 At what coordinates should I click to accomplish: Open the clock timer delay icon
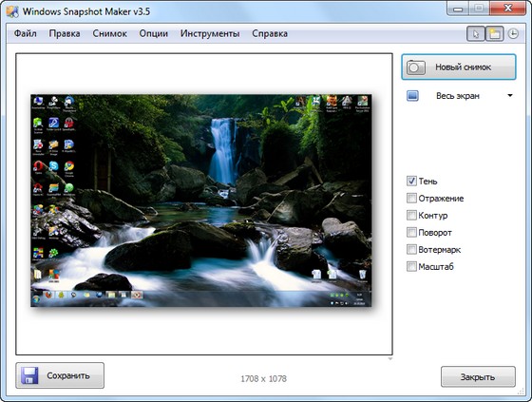point(513,34)
